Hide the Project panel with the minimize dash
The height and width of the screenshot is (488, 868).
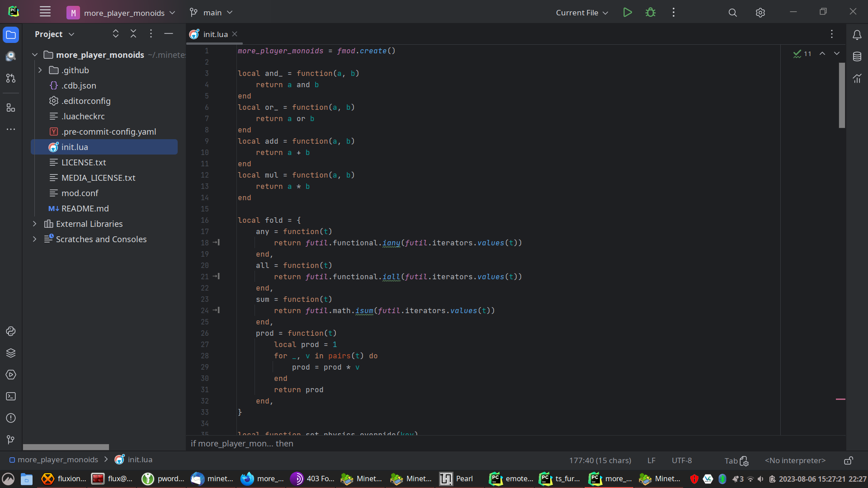pyautogui.click(x=169, y=34)
